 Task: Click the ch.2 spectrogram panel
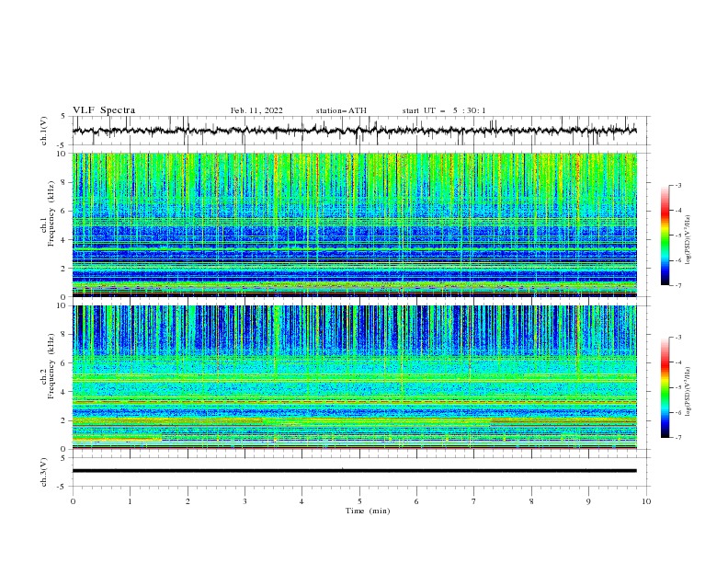click(x=355, y=377)
